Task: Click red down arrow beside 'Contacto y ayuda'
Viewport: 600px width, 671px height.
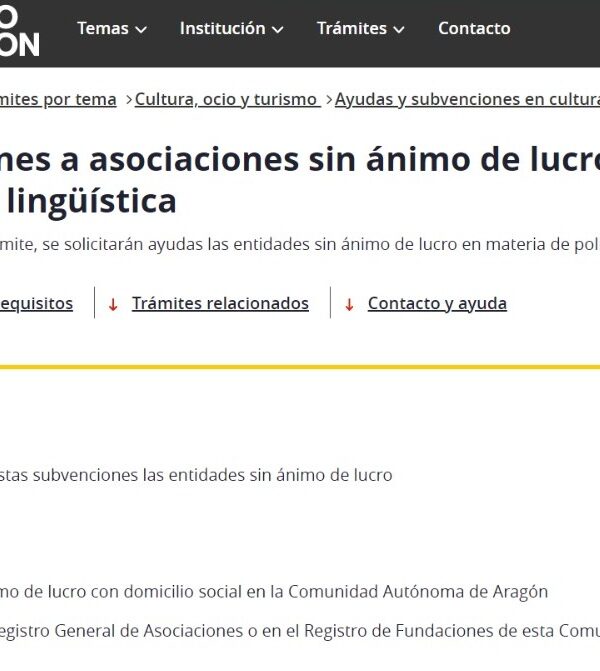Action: click(x=349, y=304)
